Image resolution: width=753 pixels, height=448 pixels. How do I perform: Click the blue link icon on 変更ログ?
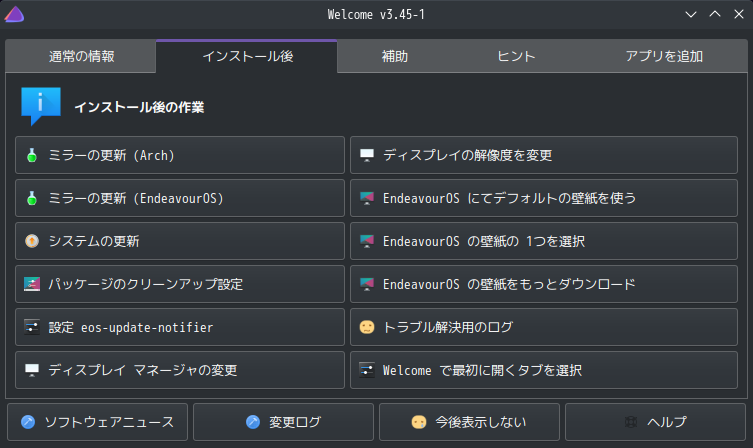tap(253, 422)
